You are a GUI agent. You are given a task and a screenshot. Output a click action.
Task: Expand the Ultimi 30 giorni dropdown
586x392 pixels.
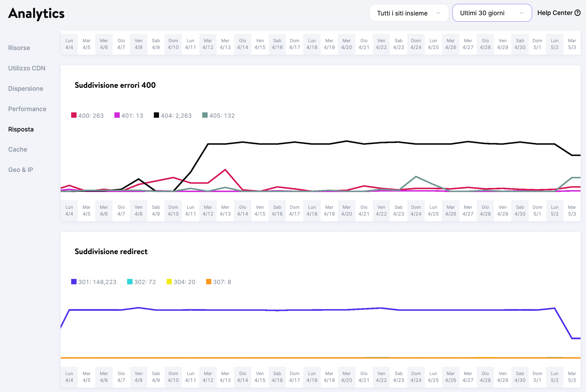492,13
